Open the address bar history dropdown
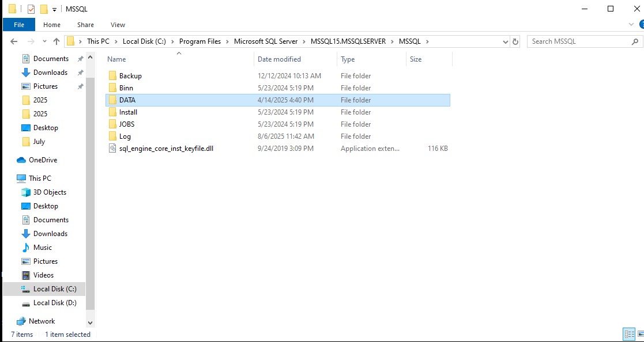Viewport: 644px width, 342px height. point(506,41)
